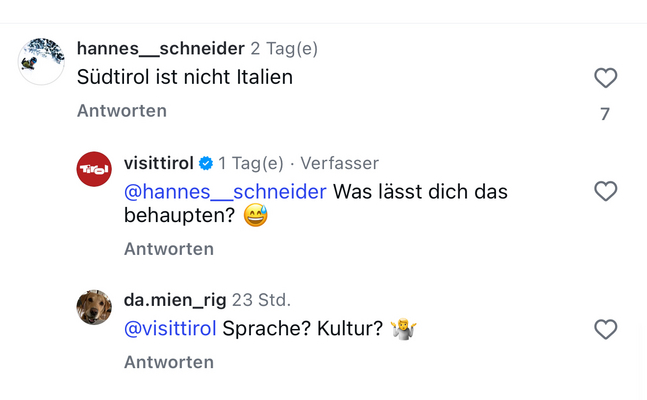
Task: Open the da.mien_rig username link
Action: (175, 300)
